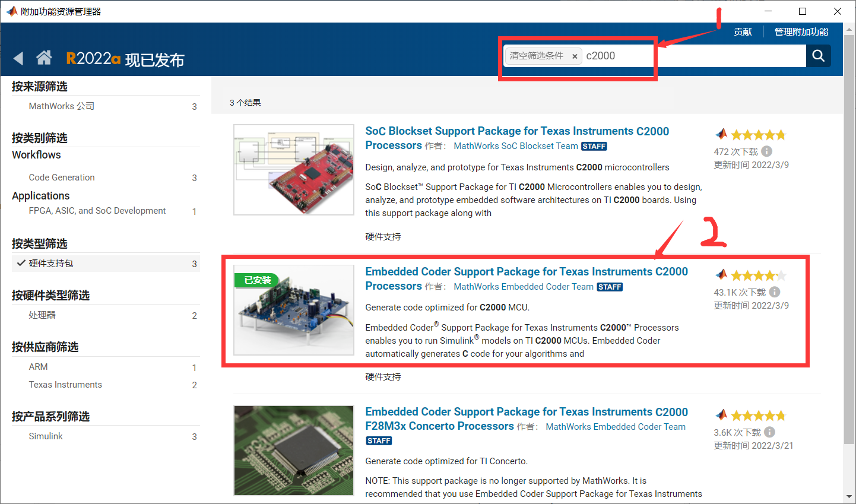
Task: Click the 3.6K 次下载 download count
Action: pyautogui.click(x=737, y=433)
